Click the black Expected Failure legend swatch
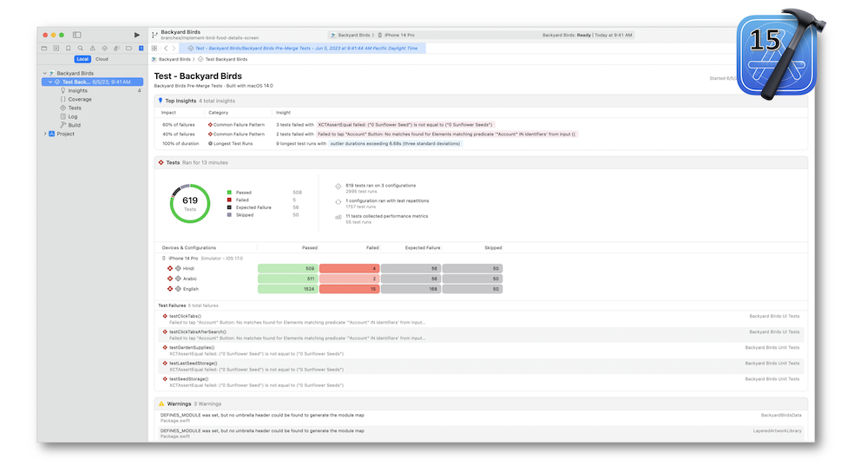Viewport: 868px width, 466px height. tap(229, 207)
